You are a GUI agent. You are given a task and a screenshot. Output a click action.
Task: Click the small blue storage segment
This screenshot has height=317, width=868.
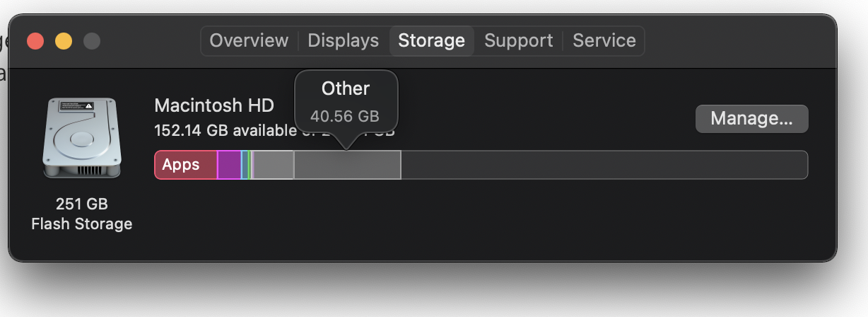click(245, 165)
